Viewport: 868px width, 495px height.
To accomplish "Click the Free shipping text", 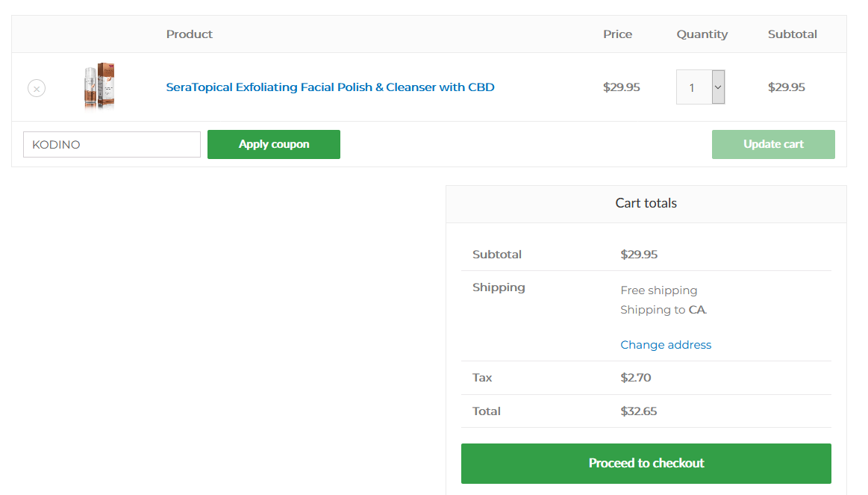I will tap(659, 290).
